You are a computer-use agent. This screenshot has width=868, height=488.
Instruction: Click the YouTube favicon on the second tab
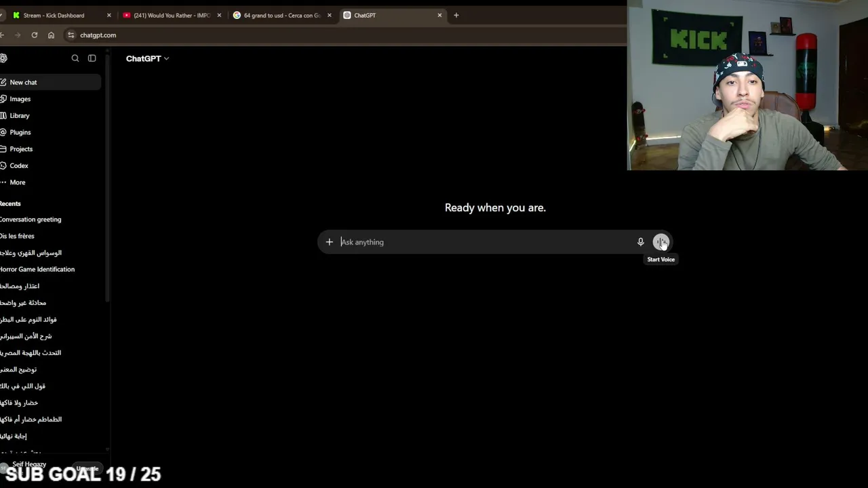coord(127,15)
